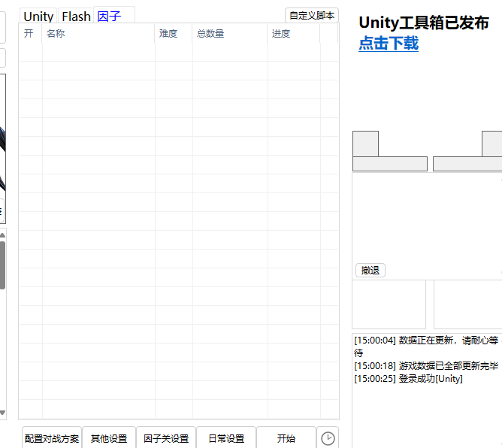
Task: Click the 点击下载 download link
Action: click(x=389, y=44)
